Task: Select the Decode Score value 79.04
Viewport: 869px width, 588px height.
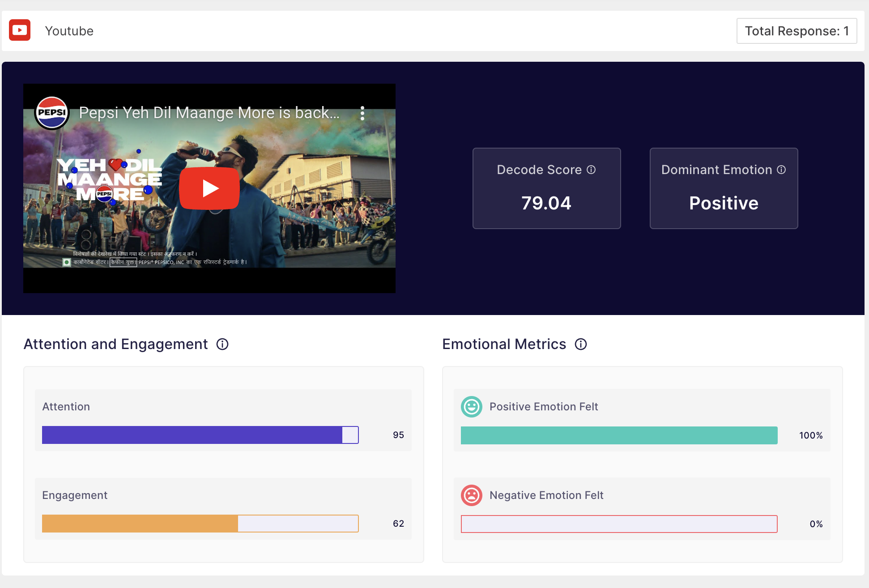Action: 546,203
